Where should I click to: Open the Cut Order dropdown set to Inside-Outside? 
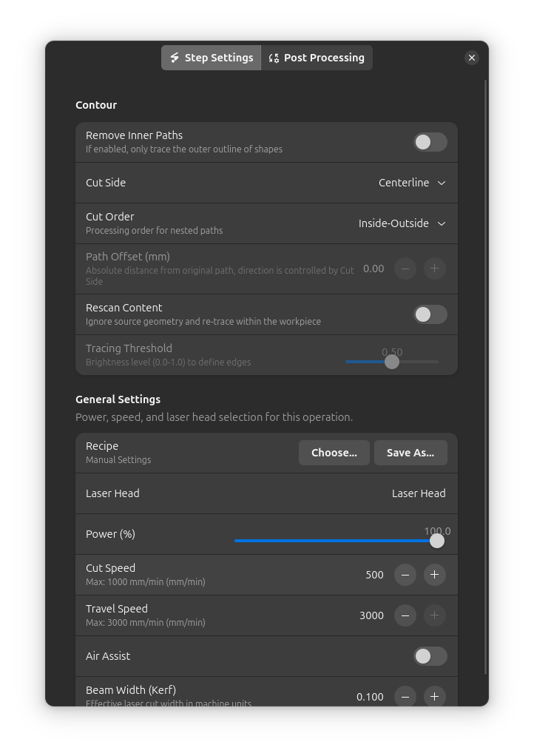coord(402,223)
